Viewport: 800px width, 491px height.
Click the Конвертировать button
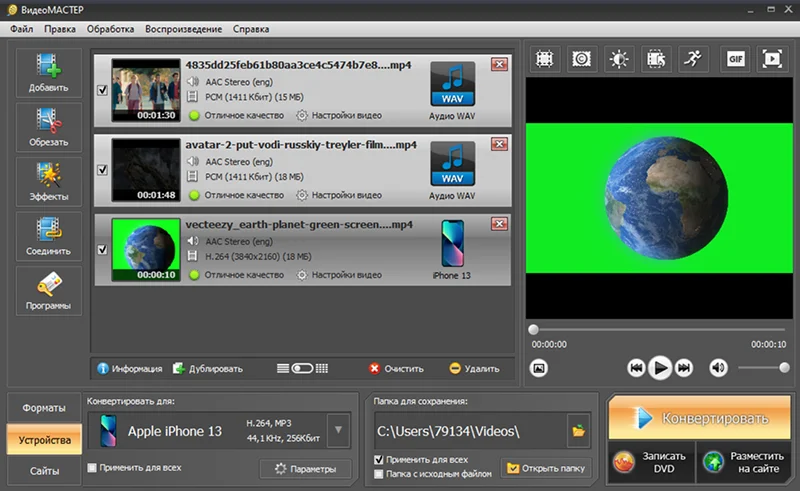(699, 418)
